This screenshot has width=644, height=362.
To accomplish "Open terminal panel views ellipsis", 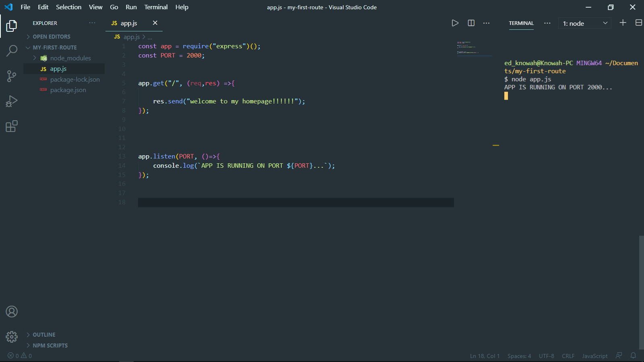I will 547,23.
